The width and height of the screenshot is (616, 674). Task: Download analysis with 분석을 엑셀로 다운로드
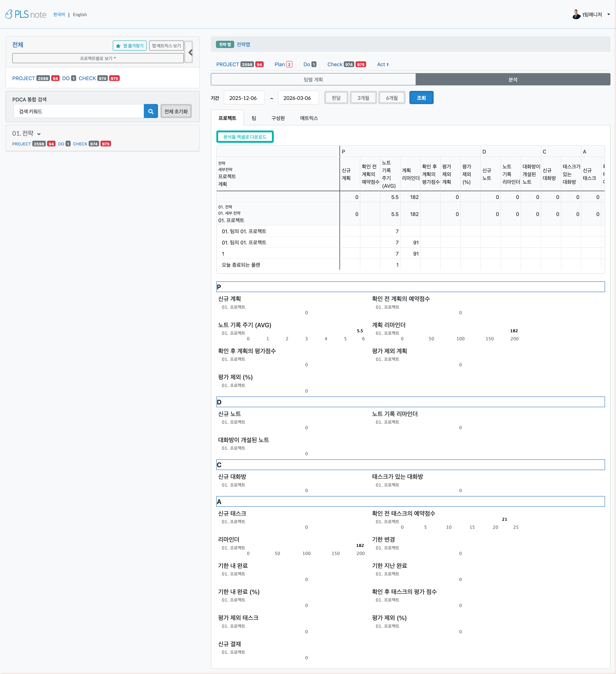[x=245, y=137]
